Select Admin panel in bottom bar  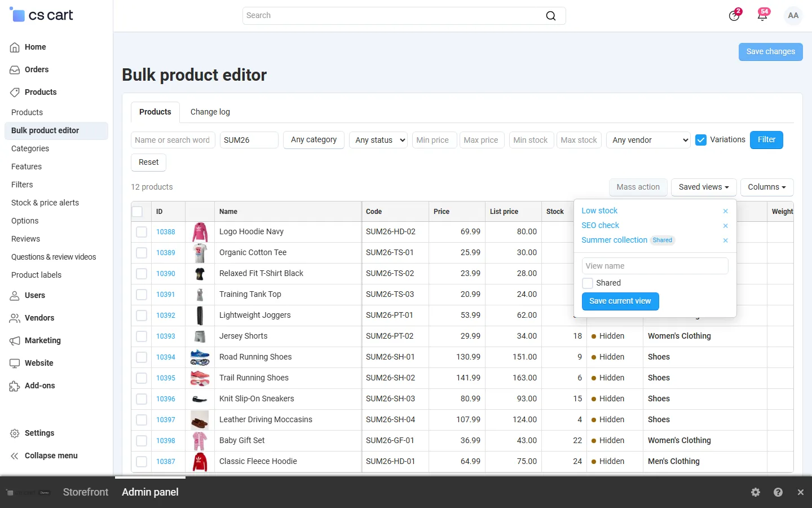(150, 492)
